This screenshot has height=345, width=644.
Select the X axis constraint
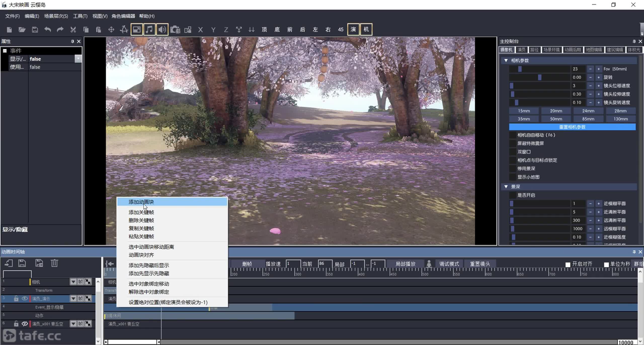coord(200,30)
